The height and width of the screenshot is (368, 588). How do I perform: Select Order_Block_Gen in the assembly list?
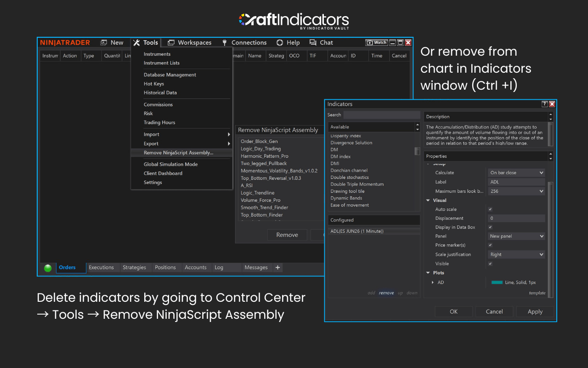coord(259,141)
